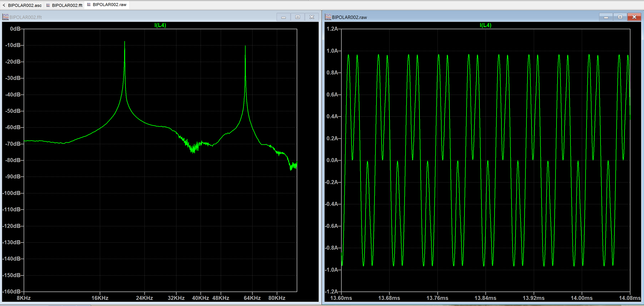Click the -10dB axis label
644x306 pixels.
[13, 45]
